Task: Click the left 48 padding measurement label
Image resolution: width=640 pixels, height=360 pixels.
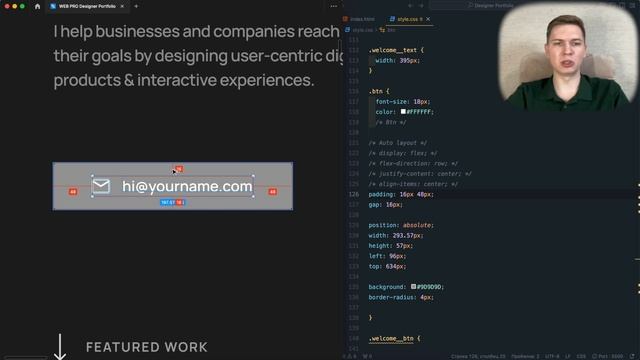Action: 73,191
